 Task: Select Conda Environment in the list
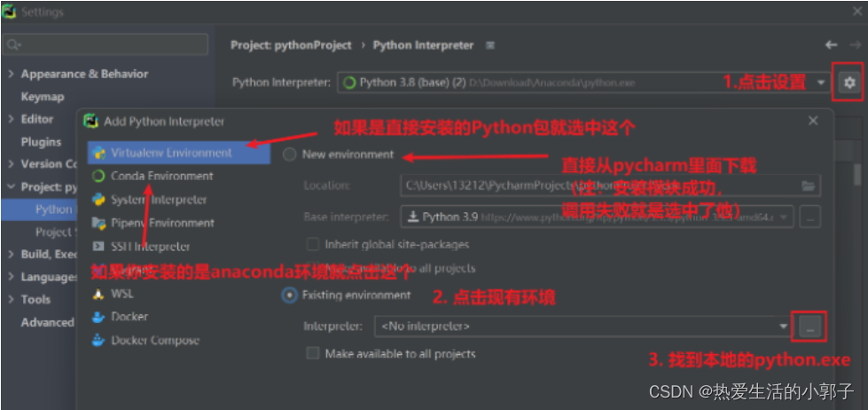(161, 177)
